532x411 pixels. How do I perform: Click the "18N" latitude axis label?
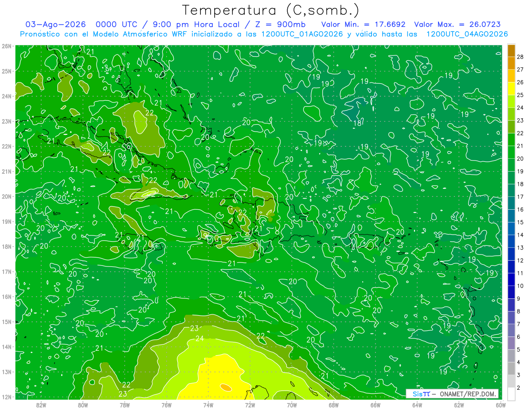[7, 247]
